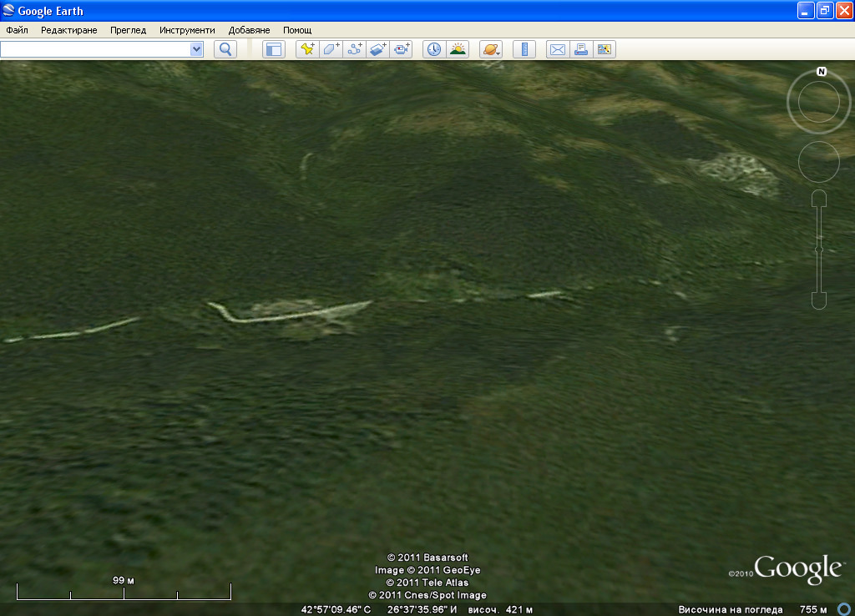The image size is (855, 616).
Task: Click the search magnifier button
Action: point(225,49)
